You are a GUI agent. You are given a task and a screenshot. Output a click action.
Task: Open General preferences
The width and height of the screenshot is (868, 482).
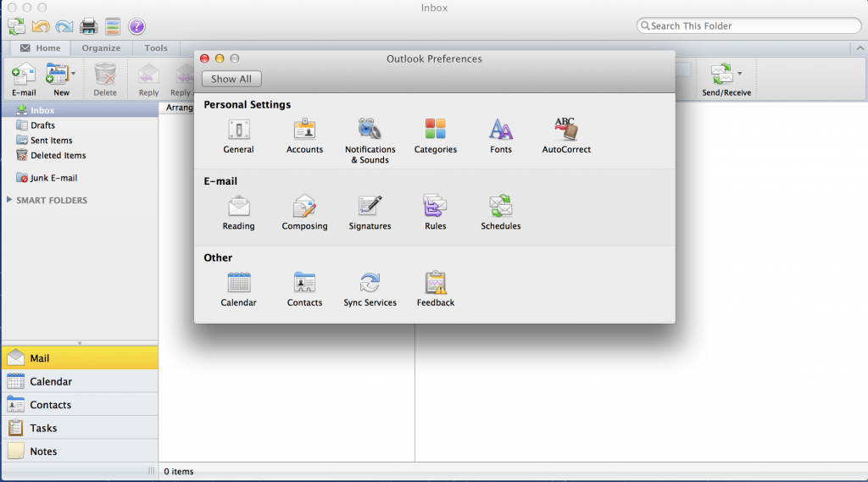click(x=238, y=136)
